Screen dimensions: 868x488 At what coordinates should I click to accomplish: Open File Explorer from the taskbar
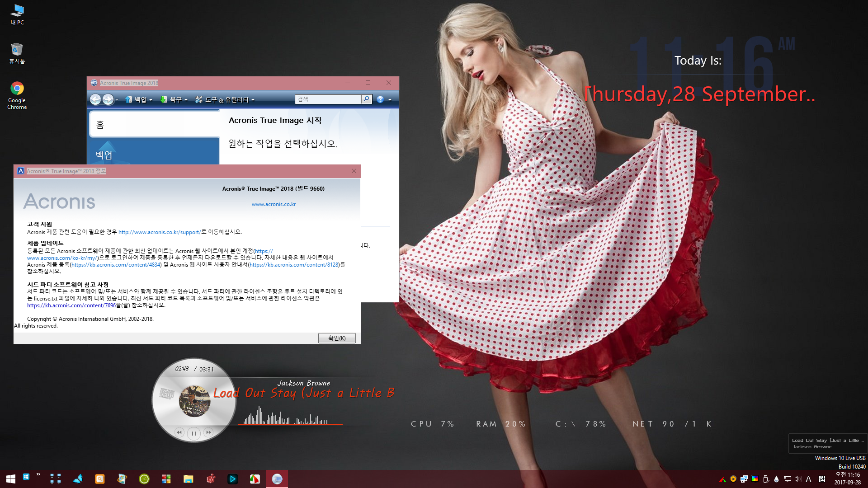[189, 479]
